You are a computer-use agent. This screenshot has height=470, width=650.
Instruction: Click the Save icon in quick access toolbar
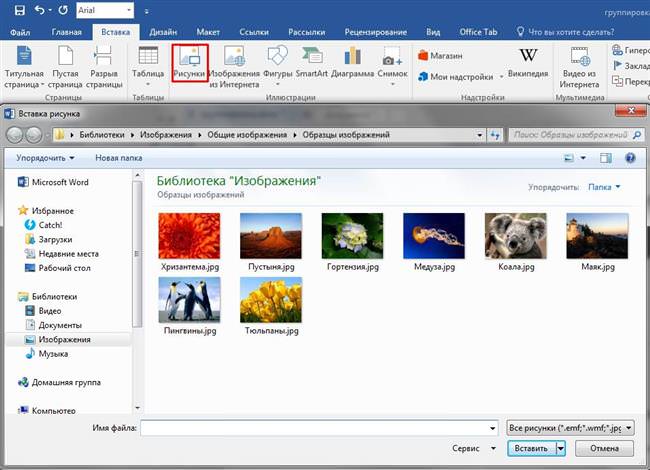pyautogui.click(x=19, y=10)
